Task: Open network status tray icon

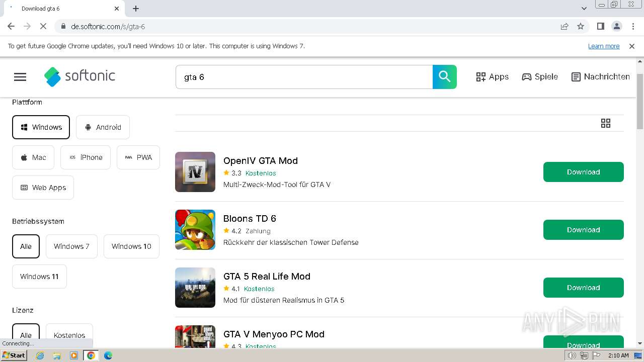Action: pyautogui.click(x=584, y=355)
